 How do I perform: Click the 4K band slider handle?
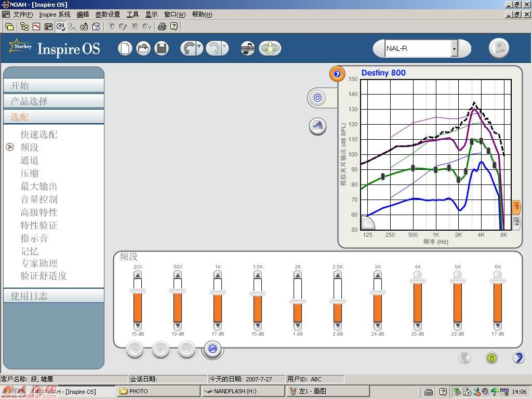[x=418, y=281]
